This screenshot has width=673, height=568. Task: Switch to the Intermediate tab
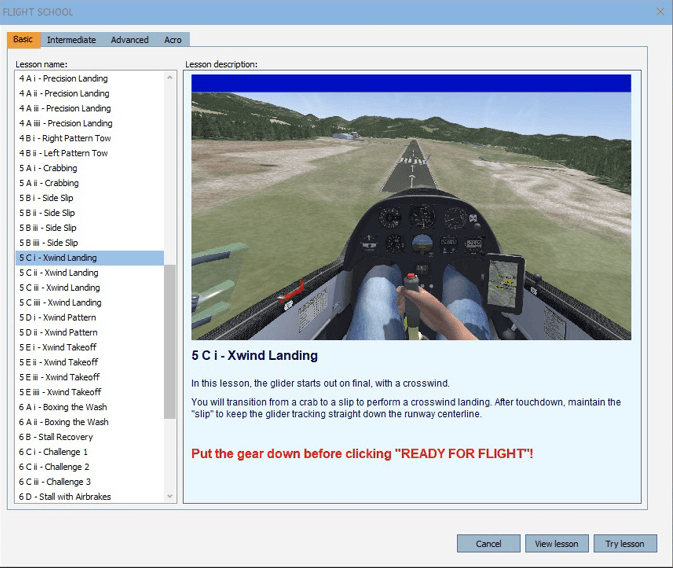(71, 40)
